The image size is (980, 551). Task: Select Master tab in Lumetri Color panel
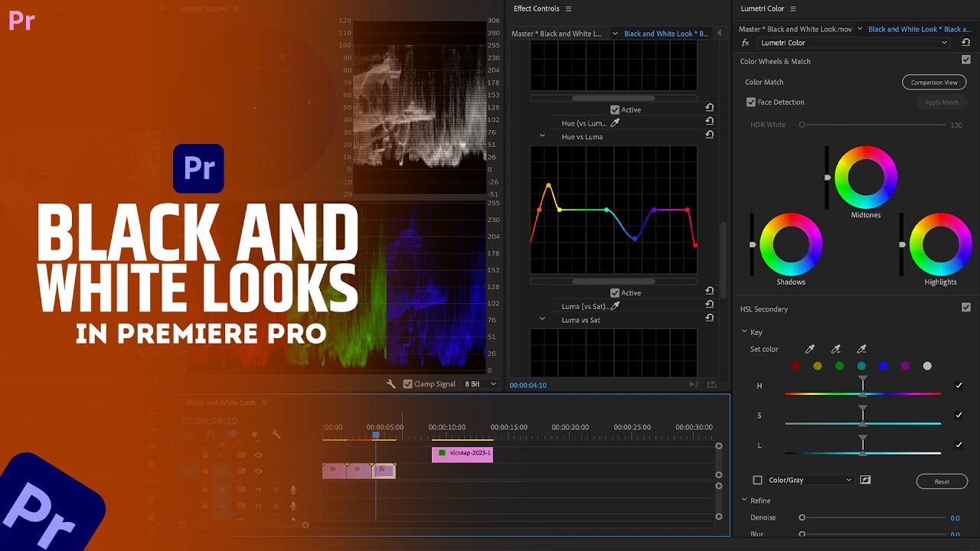[795, 29]
